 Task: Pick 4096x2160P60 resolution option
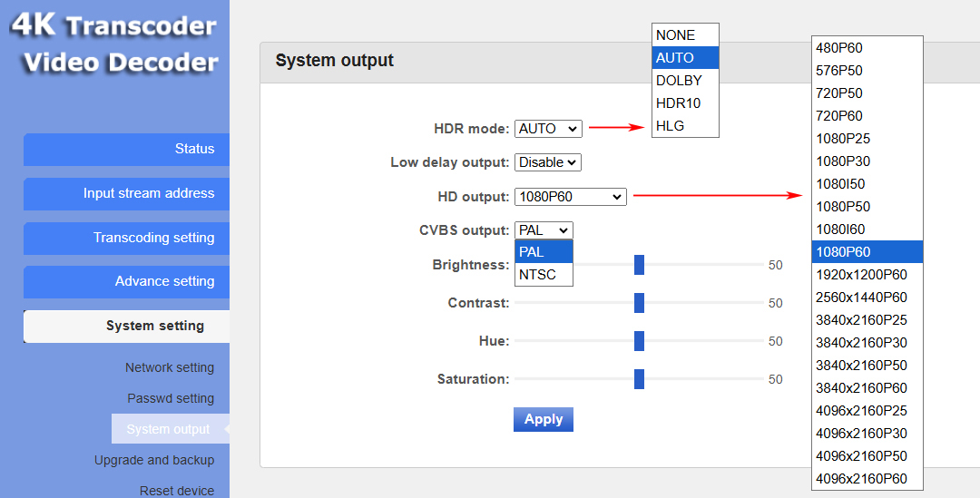[867, 479]
